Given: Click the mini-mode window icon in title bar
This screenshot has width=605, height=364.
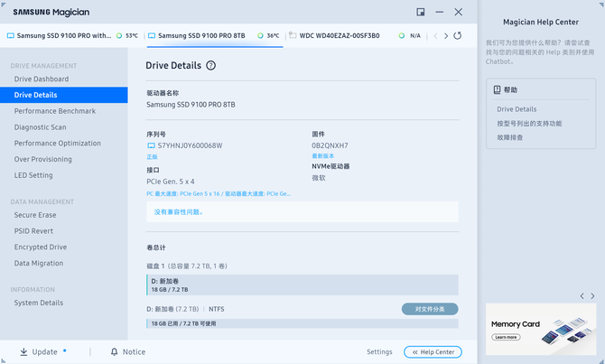Looking at the screenshot, I should (421, 12).
